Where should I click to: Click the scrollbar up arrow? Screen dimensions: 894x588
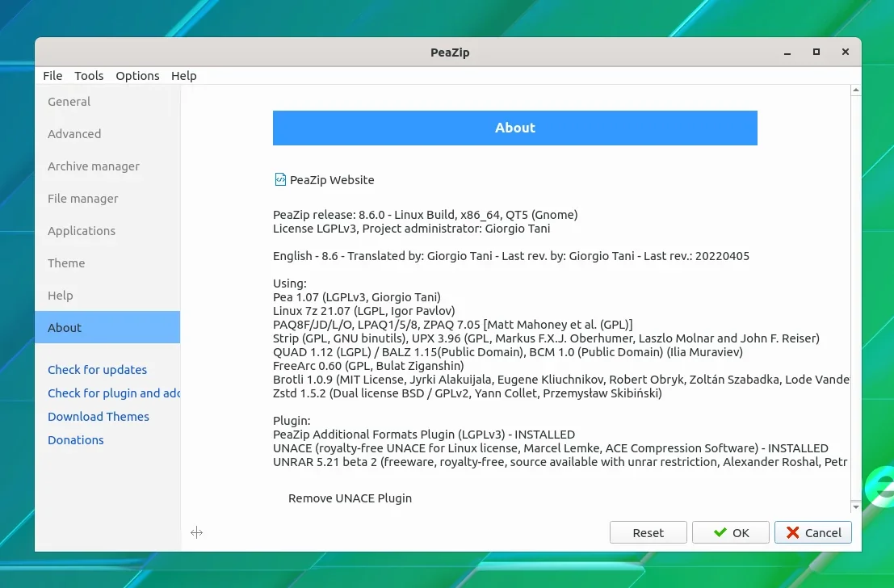tap(856, 90)
